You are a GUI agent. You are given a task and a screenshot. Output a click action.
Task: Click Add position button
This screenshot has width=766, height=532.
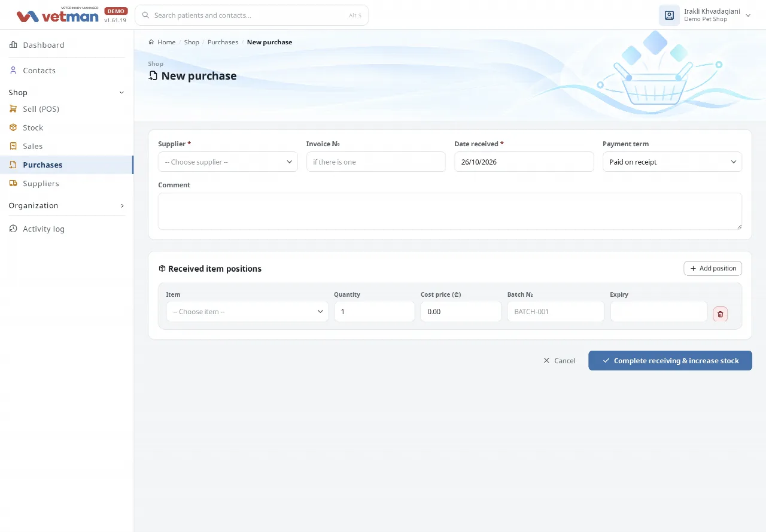pos(713,269)
